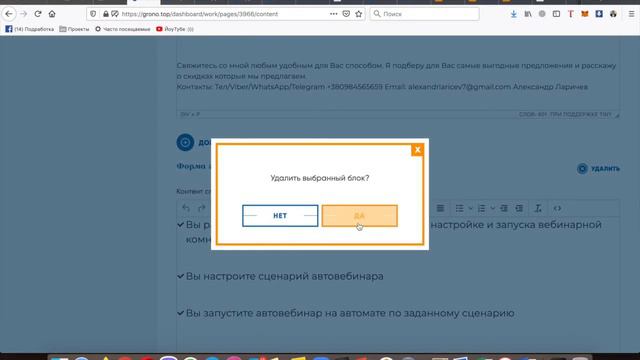Open the Firefox hamburger menu

tap(631, 14)
